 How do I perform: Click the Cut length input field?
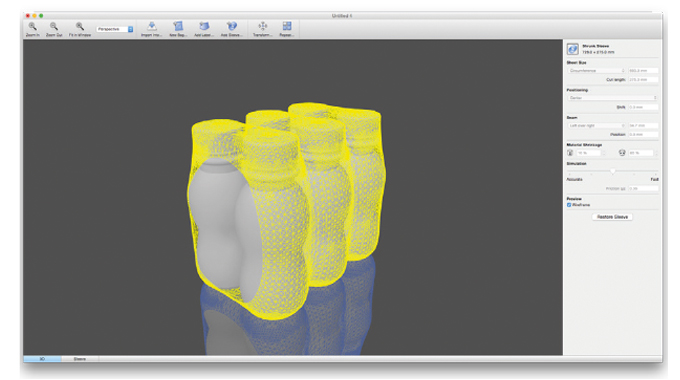coord(643,80)
